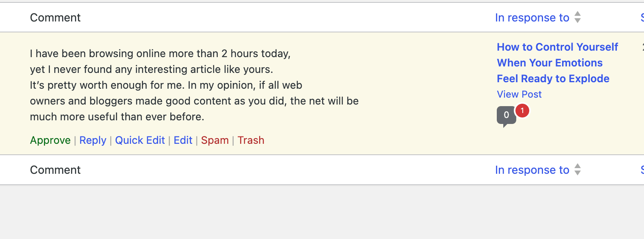
Task: Click the bottom 'Comment' column footer label
Action: tap(55, 170)
